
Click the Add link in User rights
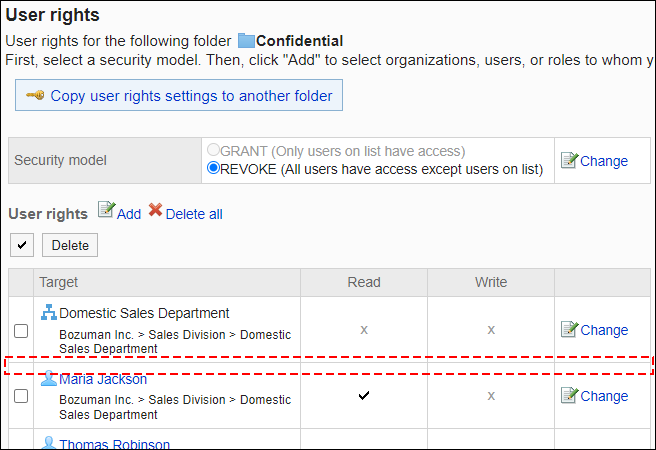pos(129,214)
